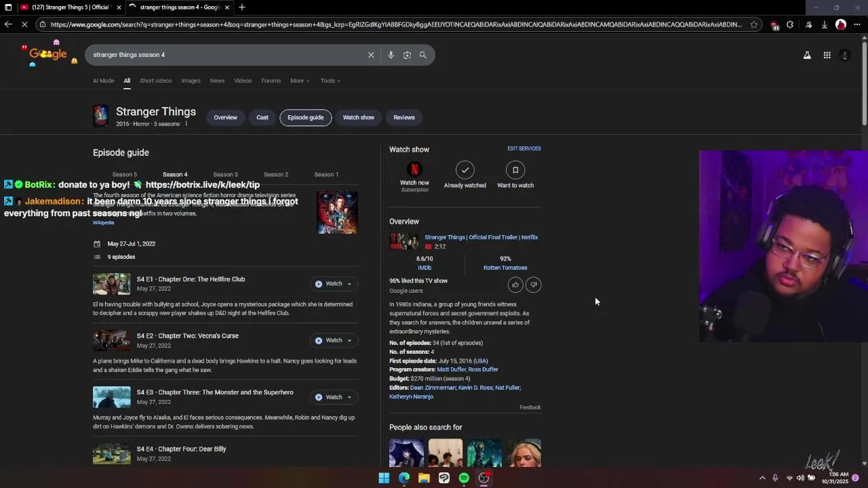This screenshot has height=488, width=868.
Task: Open more options next to 5 seasons
Action: pos(186,124)
